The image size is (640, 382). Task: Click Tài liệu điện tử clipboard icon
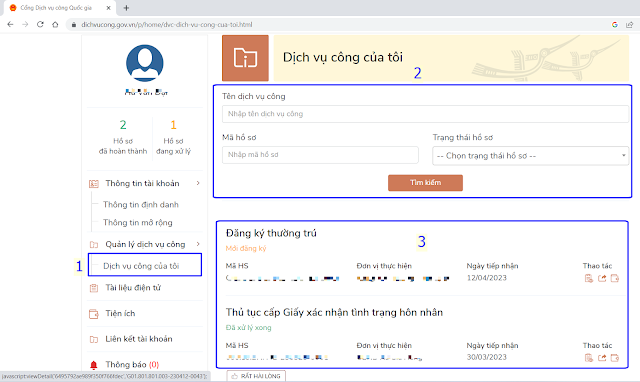[94, 288]
